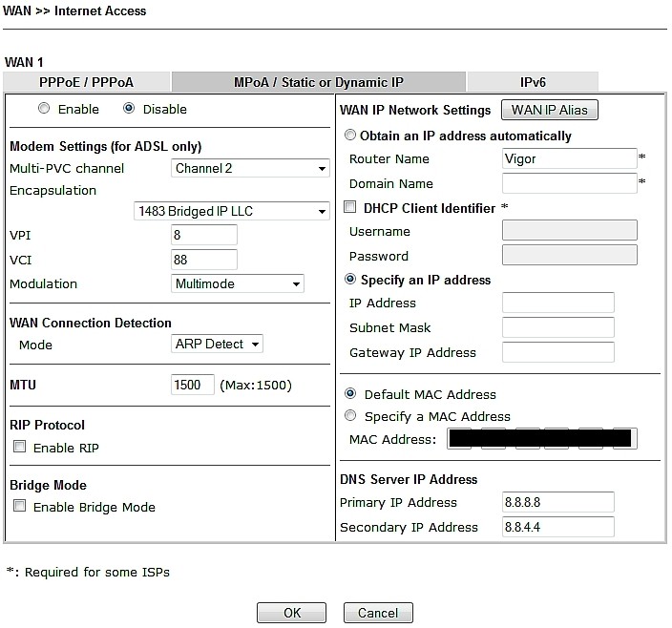
Task: Click the "WAN Connection Detection" heading
Action: [91, 323]
